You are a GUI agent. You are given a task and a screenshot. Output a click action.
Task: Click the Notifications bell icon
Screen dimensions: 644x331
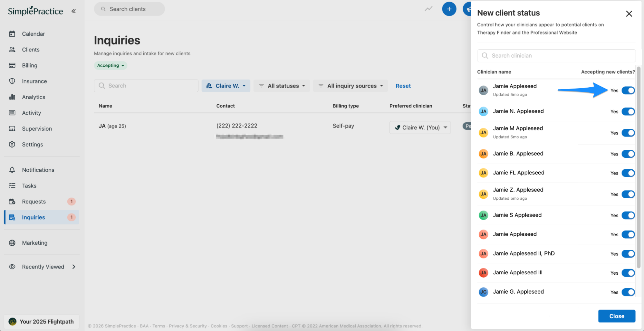(x=12, y=170)
